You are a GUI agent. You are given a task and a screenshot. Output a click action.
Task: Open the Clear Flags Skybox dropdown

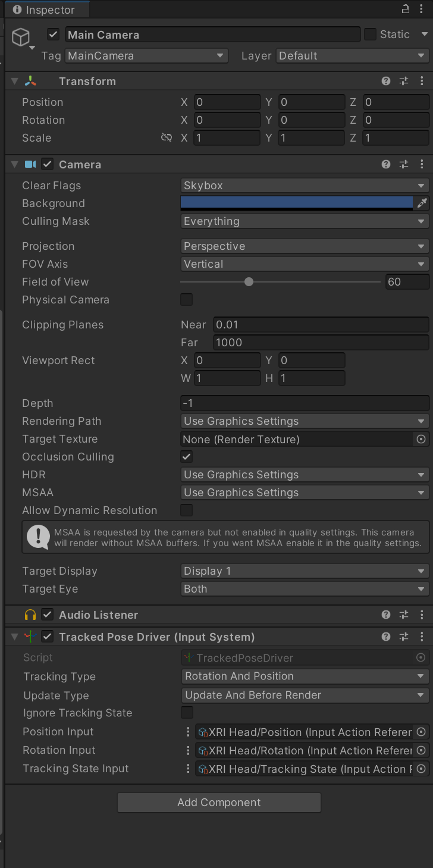pyautogui.click(x=305, y=186)
